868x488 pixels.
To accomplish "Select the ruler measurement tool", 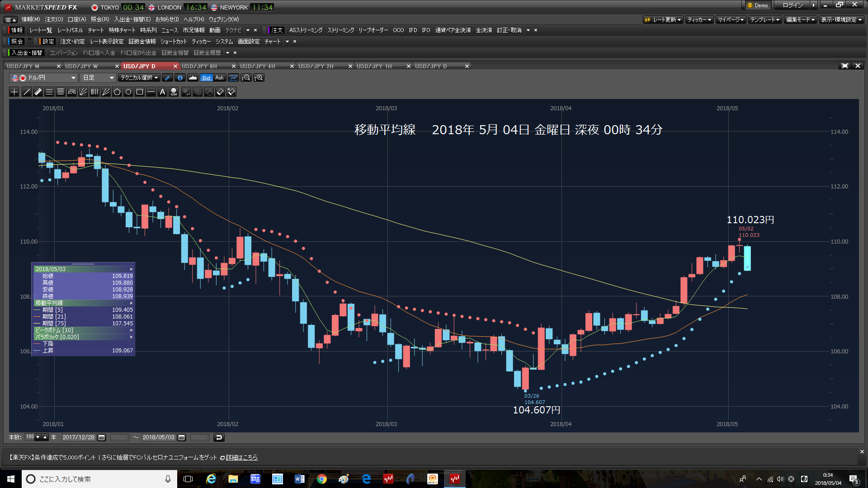I will coord(38,92).
